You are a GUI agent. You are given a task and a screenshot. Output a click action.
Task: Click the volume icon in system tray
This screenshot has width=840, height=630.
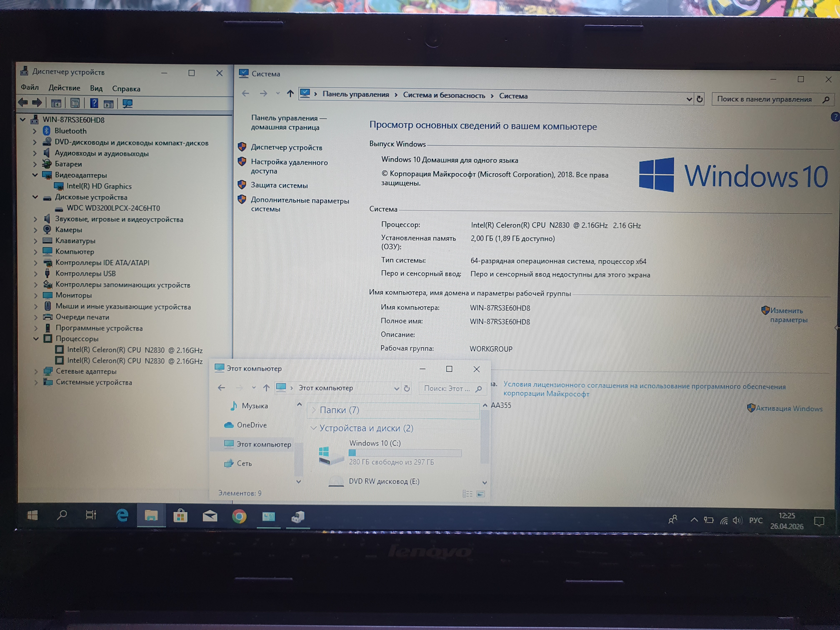click(x=737, y=520)
